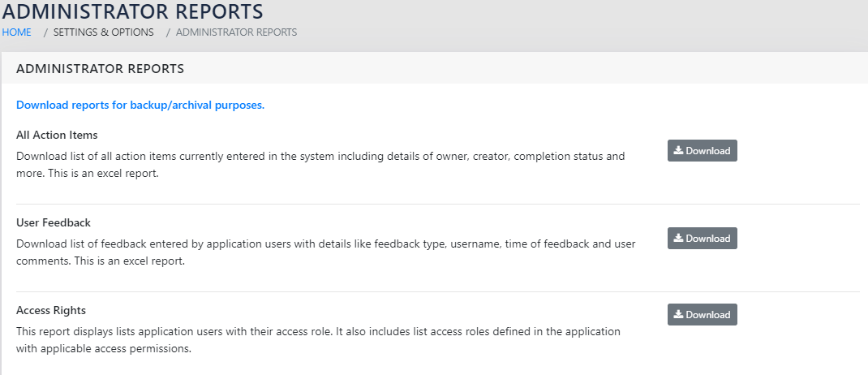Image resolution: width=868 pixels, height=375 pixels.
Task: Open SETTINGS & OPTIONS in the breadcrumb
Action: (103, 32)
